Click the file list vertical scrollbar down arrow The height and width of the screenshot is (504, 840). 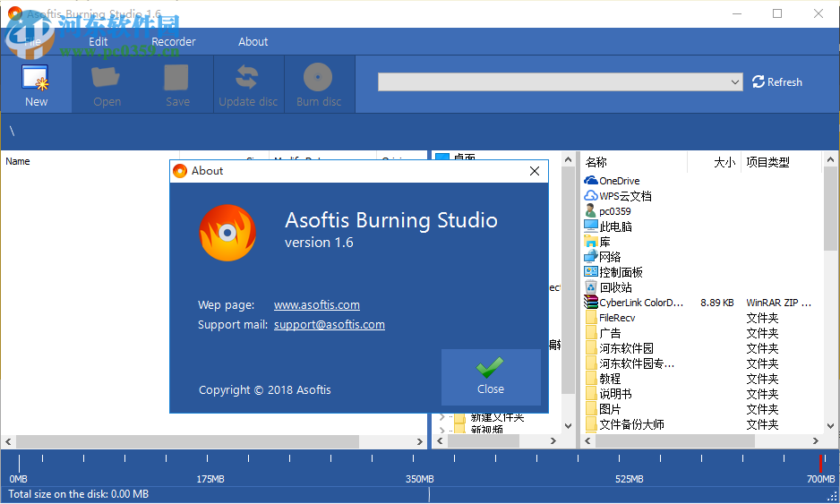coord(830,426)
